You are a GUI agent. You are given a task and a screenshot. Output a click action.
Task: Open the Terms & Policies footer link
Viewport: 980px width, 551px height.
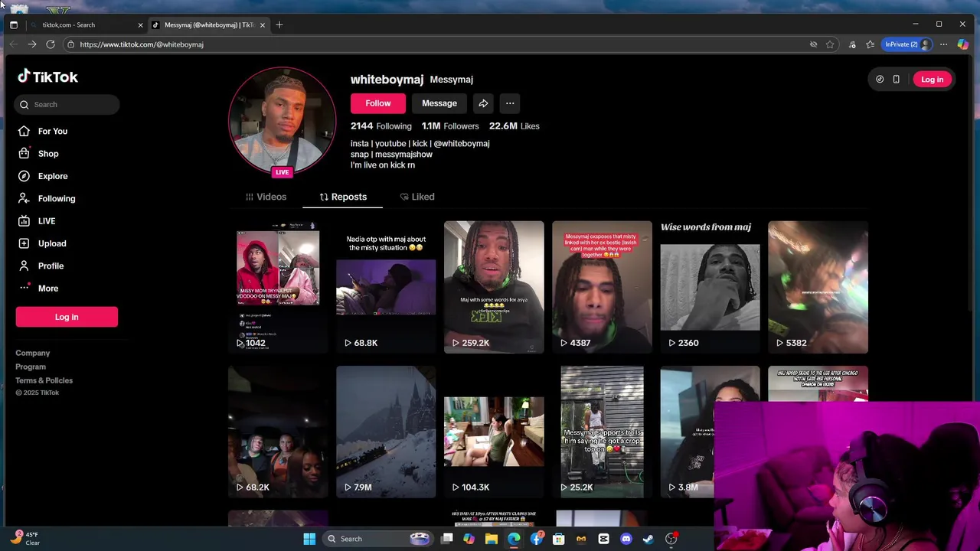[x=44, y=380]
